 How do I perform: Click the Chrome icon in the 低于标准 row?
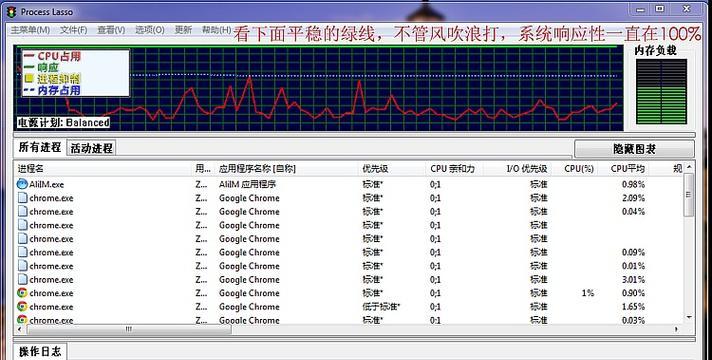click(x=22, y=307)
